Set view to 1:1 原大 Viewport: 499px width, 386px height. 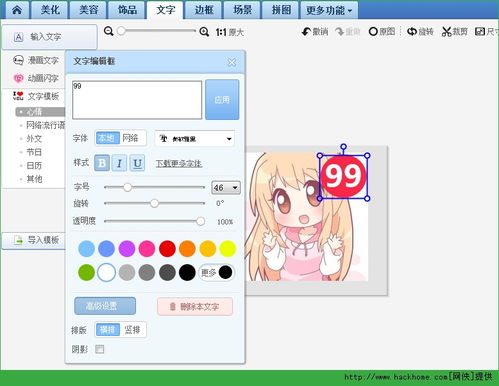(229, 32)
